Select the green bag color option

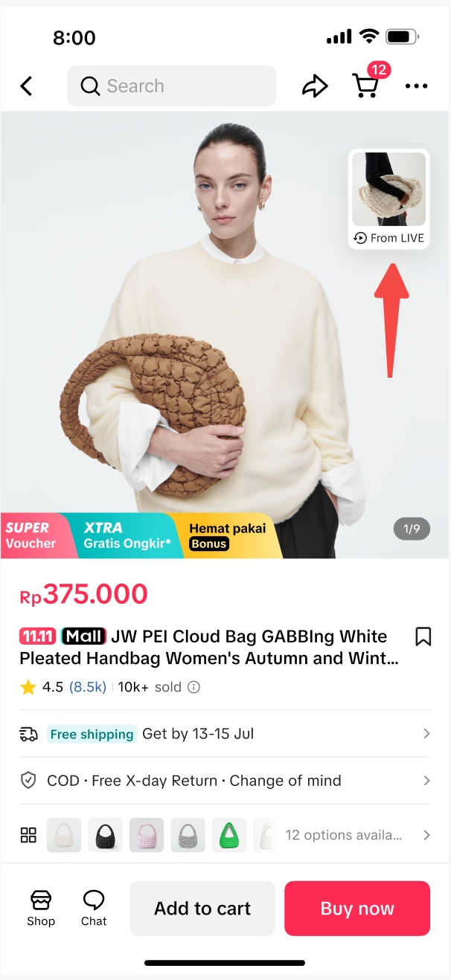coord(228,835)
